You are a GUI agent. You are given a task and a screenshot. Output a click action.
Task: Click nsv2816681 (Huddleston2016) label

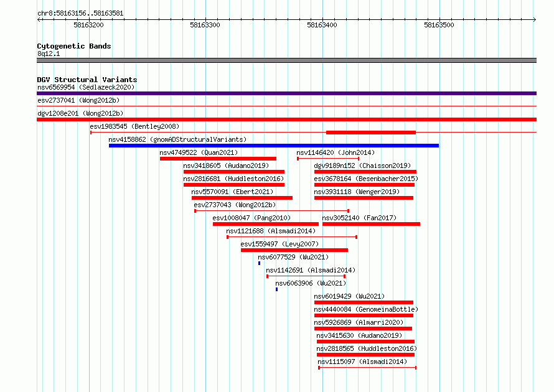tap(233, 179)
